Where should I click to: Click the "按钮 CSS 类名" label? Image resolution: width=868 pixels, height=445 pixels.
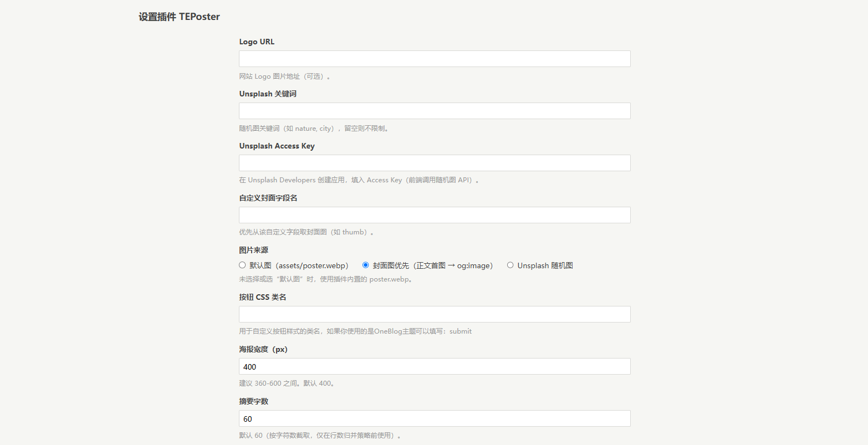coord(263,297)
